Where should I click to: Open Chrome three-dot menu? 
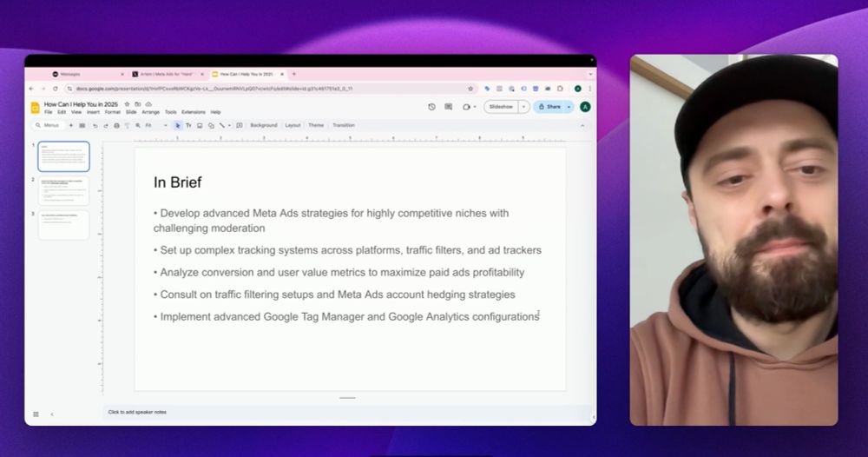(x=590, y=89)
